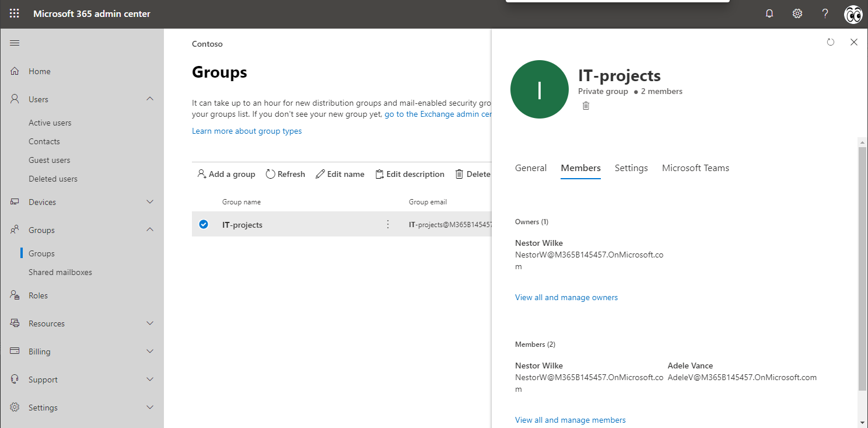
Task: Click the help question mark icon
Action: click(825, 13)
